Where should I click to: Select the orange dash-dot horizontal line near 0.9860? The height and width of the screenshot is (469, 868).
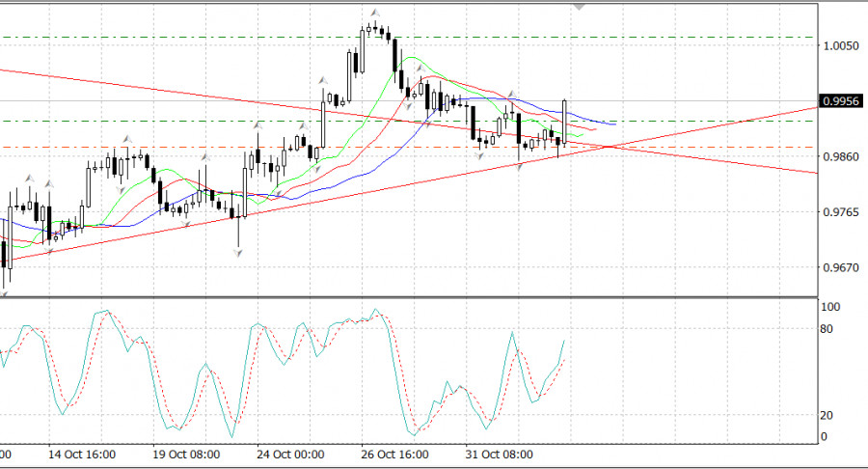[675, 148]
